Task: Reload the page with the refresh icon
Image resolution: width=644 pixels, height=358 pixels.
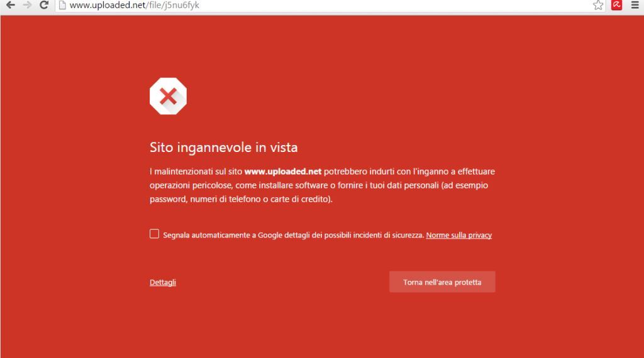Action: click(44, 5)
